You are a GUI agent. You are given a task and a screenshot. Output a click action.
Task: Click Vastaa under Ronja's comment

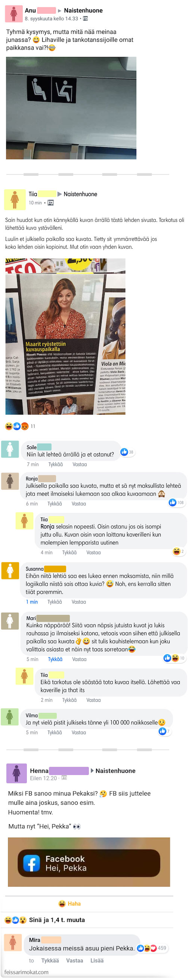[x=79, y=503]
